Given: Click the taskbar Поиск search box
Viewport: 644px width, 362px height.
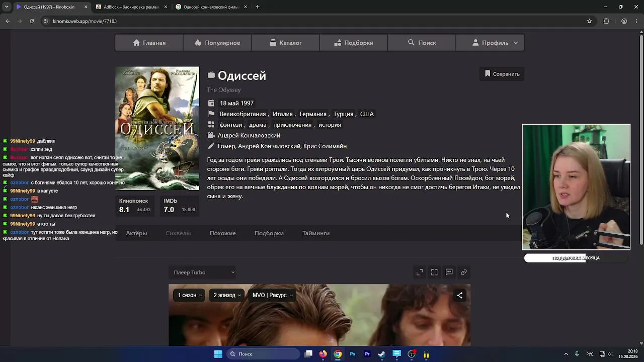Looking at the screenshot, I should [x=263, y=354].
